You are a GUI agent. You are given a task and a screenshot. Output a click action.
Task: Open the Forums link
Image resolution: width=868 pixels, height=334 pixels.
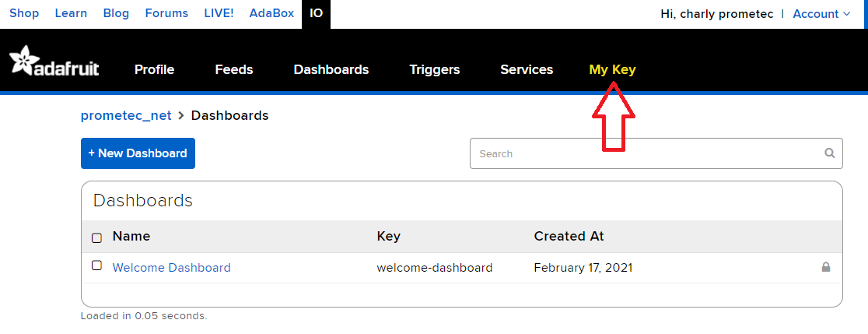(x=166, y=13)
